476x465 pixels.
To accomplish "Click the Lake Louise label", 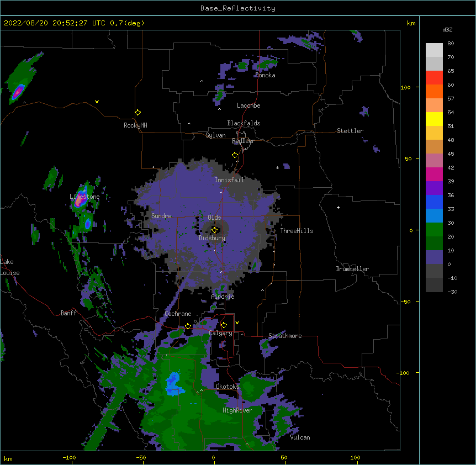I will [10, 267].
